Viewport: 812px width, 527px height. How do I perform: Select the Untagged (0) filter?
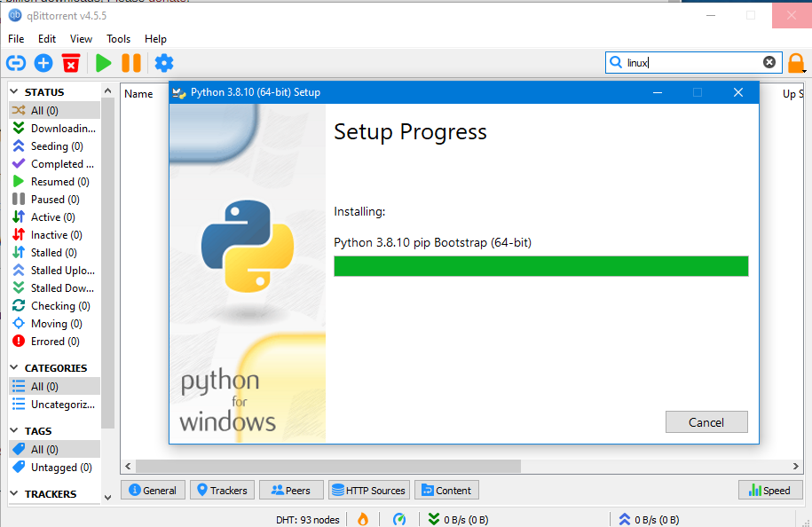click(x=53, y=468)
